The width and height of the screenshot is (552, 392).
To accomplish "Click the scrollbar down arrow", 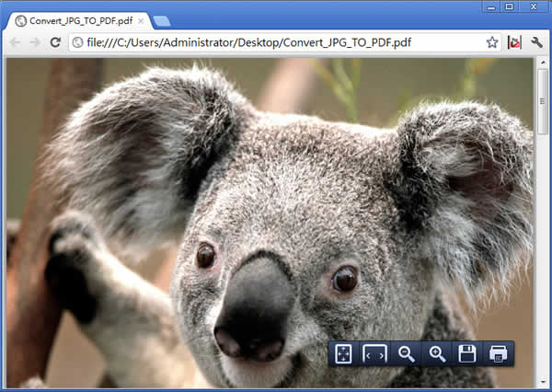I will 543,383.
